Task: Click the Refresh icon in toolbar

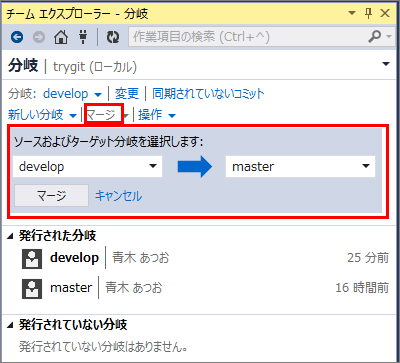Action: pyautogui.click(x=113, y=37)
